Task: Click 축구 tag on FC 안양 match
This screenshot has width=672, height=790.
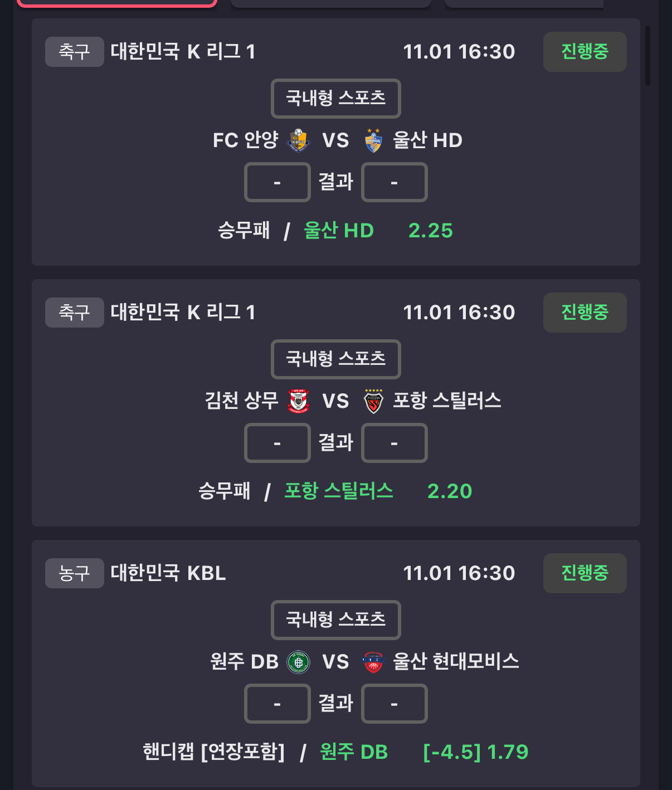Action: coord(74,52)
